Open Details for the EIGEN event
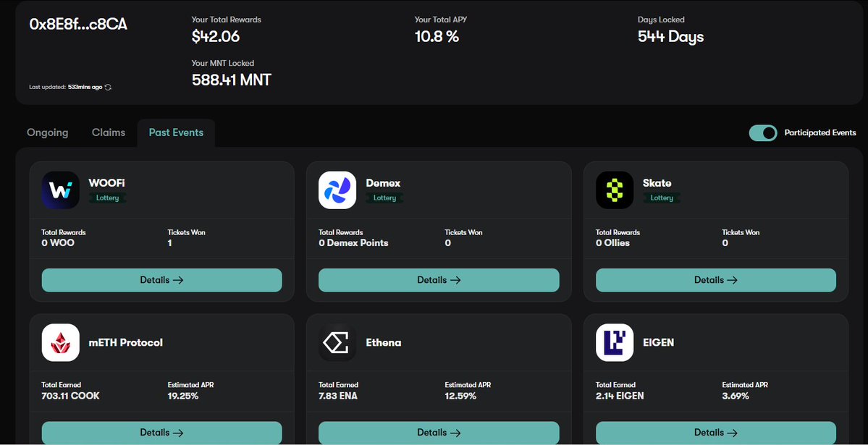 (x=716, y=432)
